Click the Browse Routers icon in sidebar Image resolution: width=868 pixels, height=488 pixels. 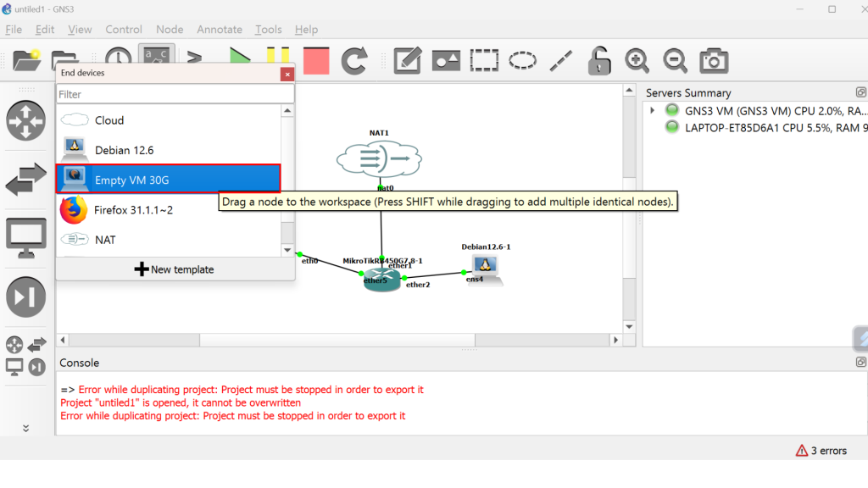[x=26, y=121]
